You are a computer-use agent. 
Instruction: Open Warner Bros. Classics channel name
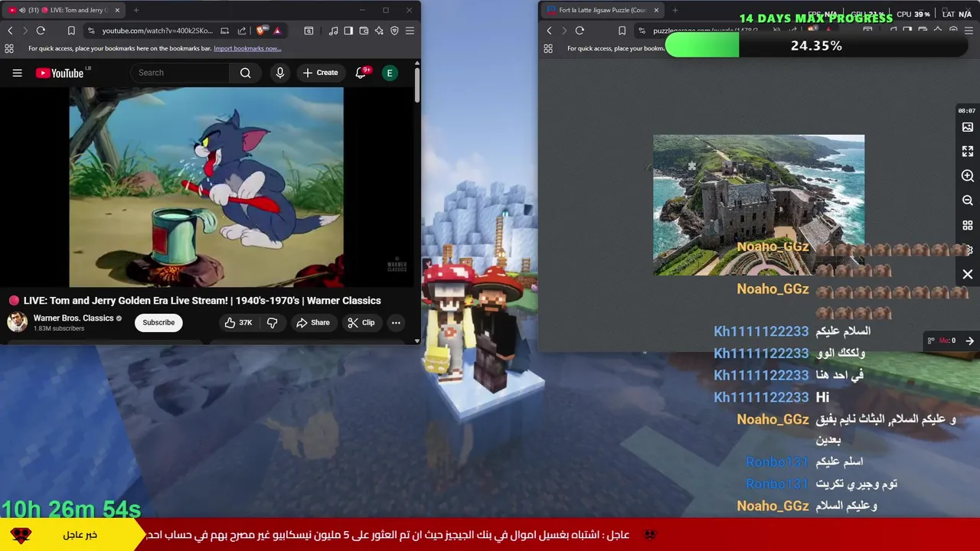pyautogui.click(x=73, y=318)
